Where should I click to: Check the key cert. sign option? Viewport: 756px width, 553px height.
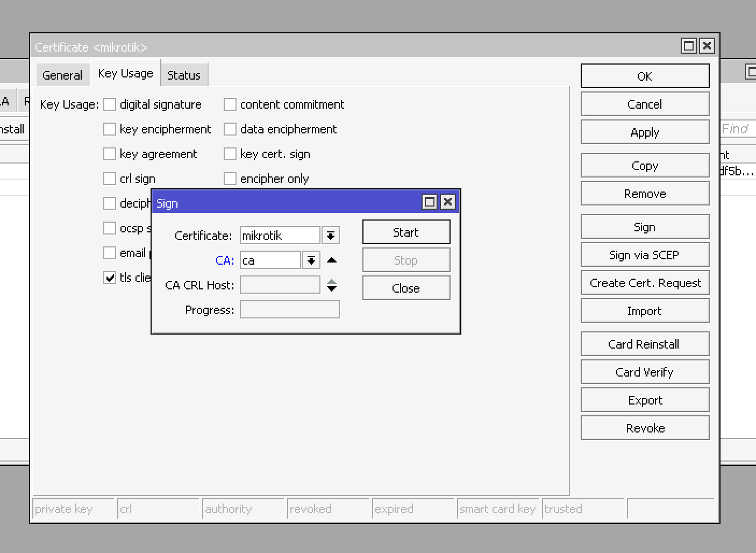(230, 154)
